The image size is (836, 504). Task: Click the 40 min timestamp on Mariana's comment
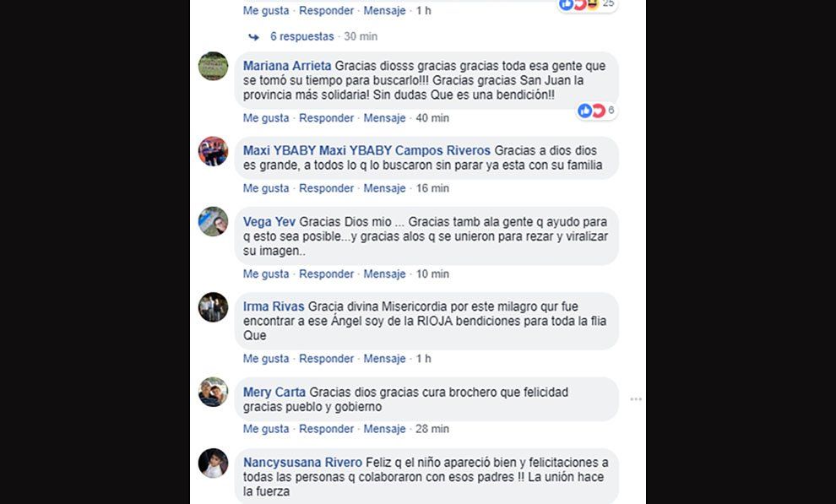[x=432, y=117]
